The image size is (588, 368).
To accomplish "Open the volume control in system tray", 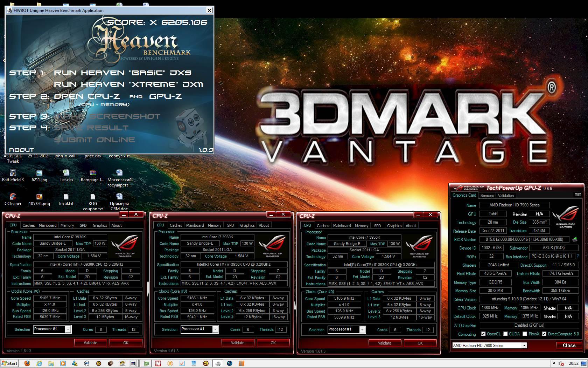I will click(x=562, y=363).
